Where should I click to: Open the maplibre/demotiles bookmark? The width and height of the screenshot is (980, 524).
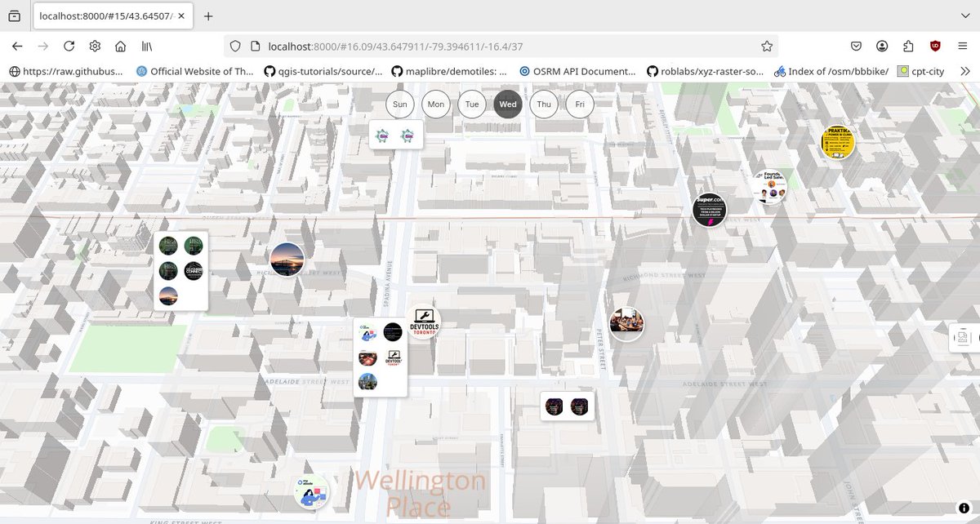point(449,71)
